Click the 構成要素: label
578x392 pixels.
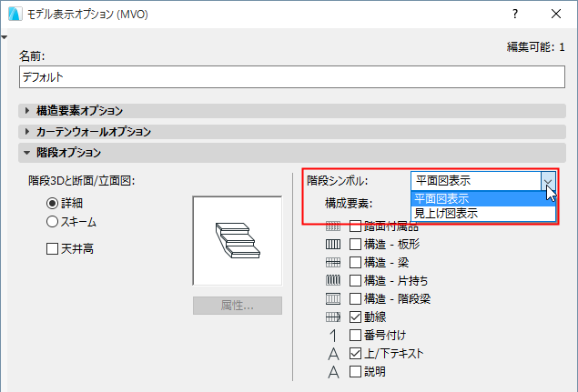click(349, 204)
